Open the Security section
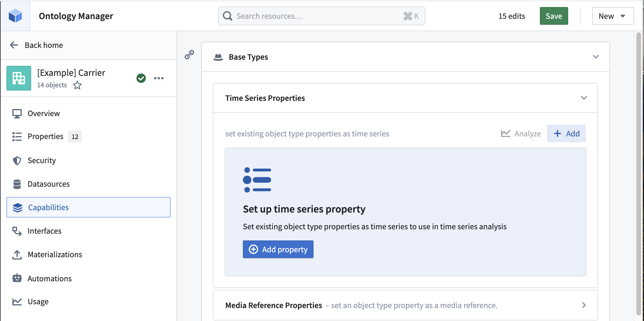Viewport: 644px width, 321px height. tap(89, 160)
